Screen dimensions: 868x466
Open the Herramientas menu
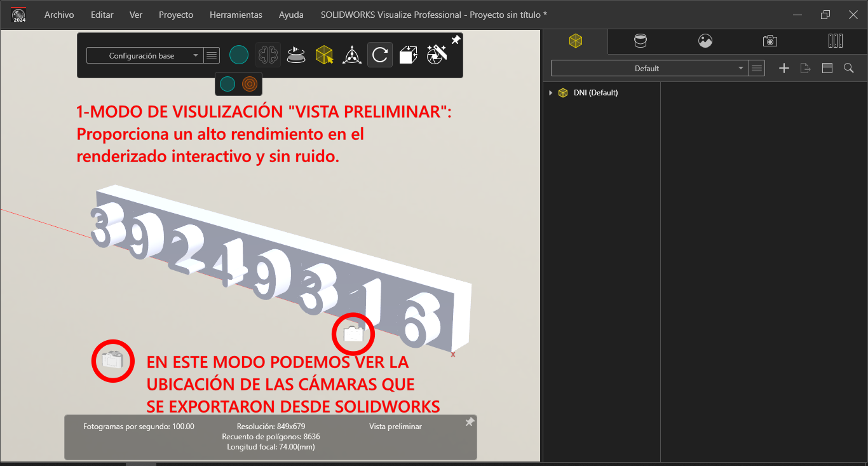[x=236, y=15]
